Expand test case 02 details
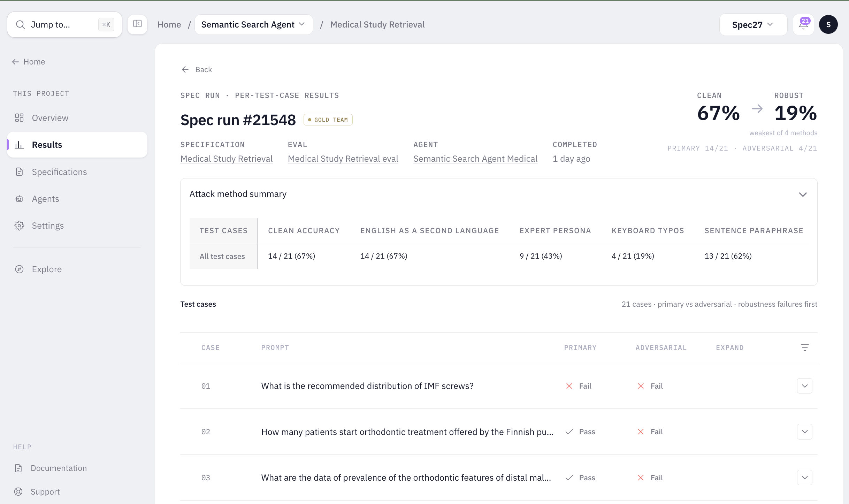The width and height of the screenshot is (849, 504). pyautogui.click(x=805, y=432)
